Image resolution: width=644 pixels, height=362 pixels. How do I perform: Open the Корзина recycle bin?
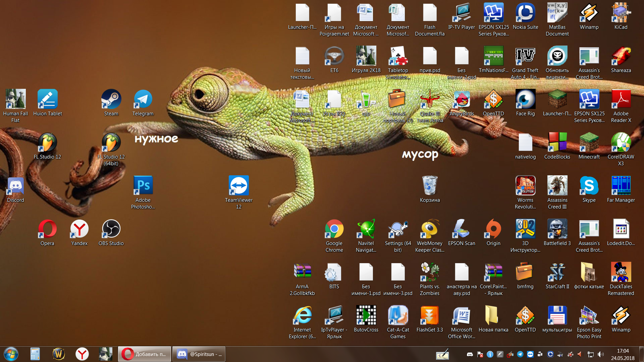[430, 189]
